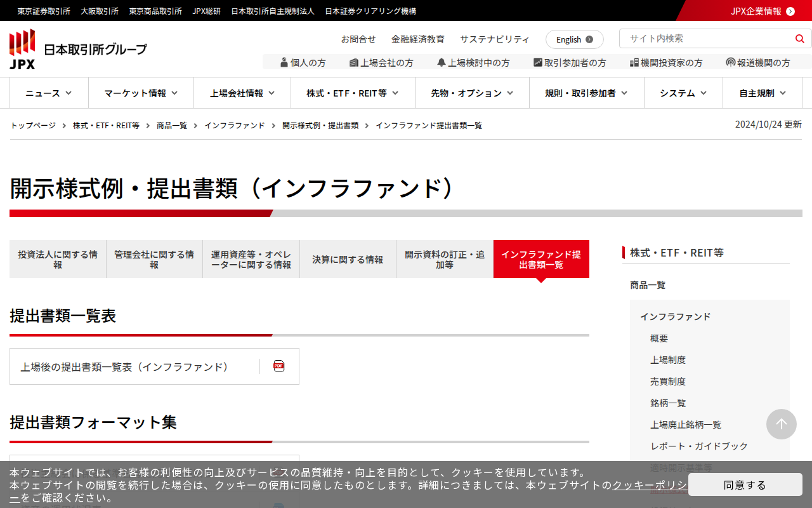Open sidebar 商品一覧 link
This screenshot has width=812, height=508.
(x=648, y=284)
